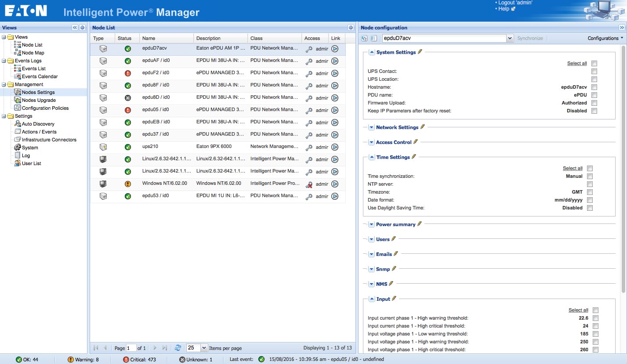Select Nodes Upgrade under Management

pos(39,100)
